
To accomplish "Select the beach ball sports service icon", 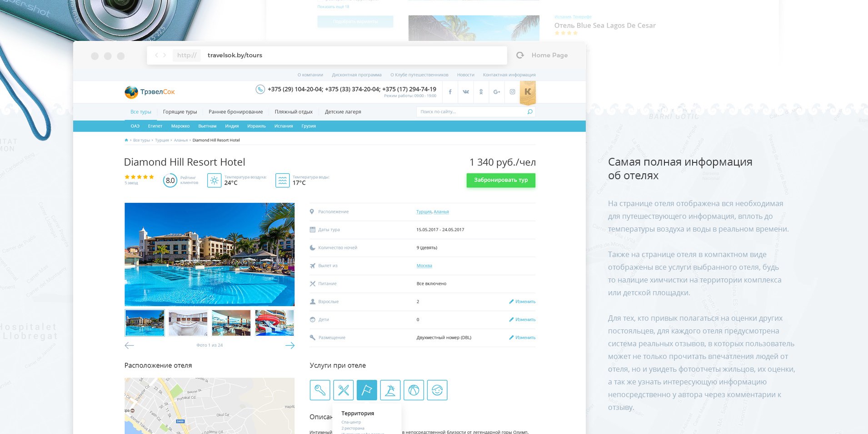I will [x=414, y=390].
